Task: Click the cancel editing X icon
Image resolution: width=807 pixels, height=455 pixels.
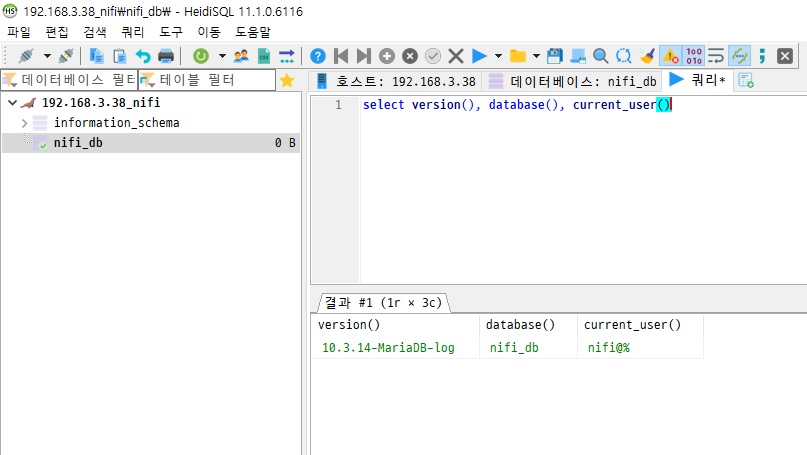Action: click(455, 56)
